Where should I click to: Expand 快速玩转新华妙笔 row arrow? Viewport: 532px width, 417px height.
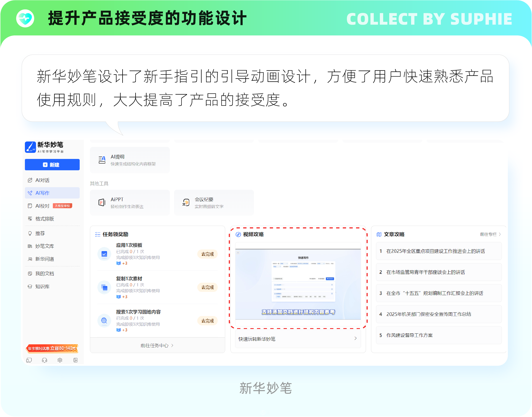coord(355,339)
